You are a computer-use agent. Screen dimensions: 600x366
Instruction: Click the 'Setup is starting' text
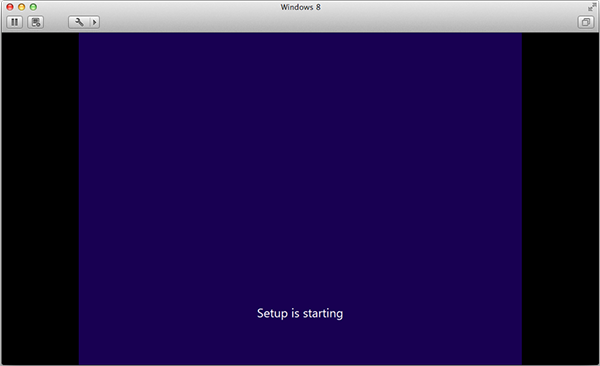tap(300, 313)
